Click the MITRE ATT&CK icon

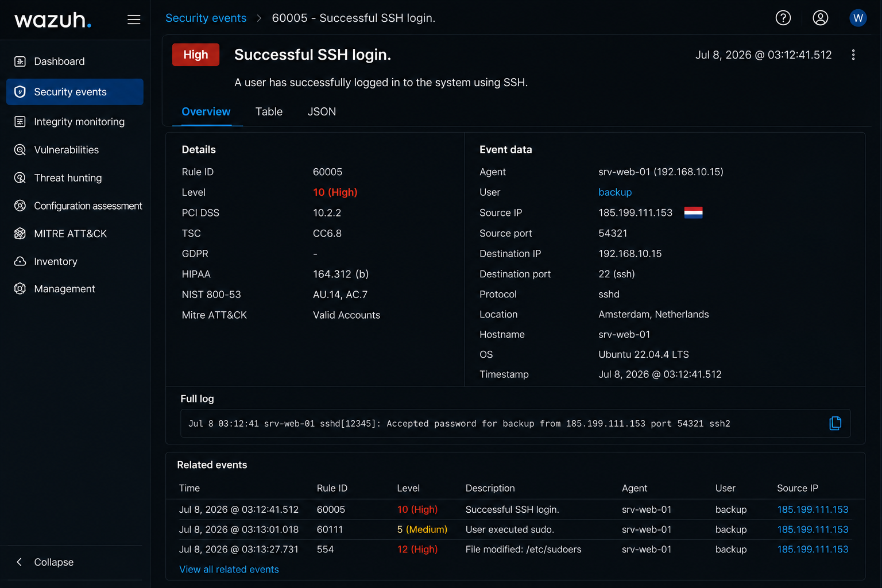tap(20, 234)
